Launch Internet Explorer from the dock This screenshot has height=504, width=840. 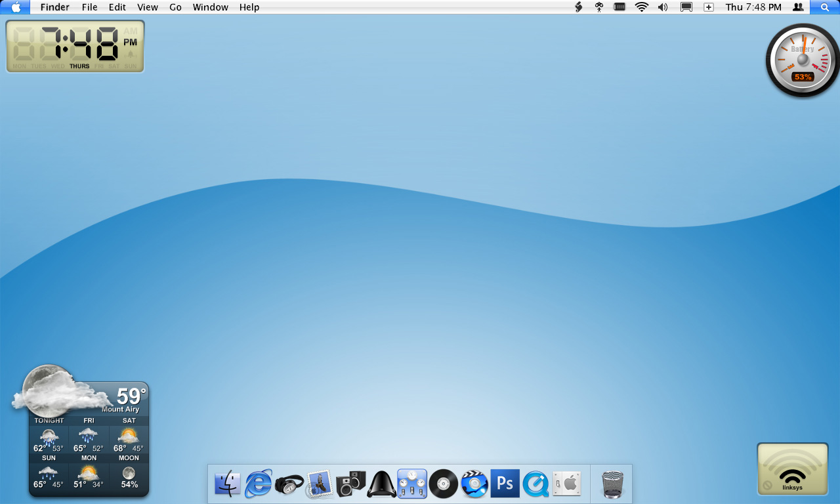[259, 484]
